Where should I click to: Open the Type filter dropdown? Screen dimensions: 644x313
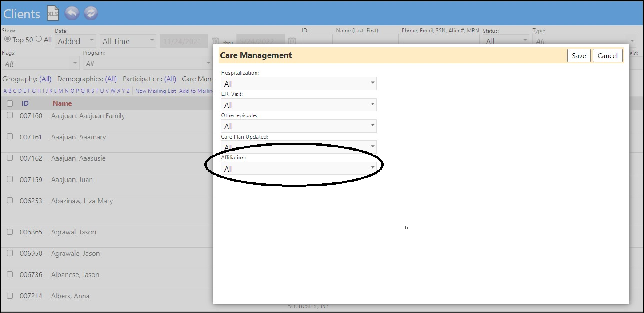(x=584, y=41)
